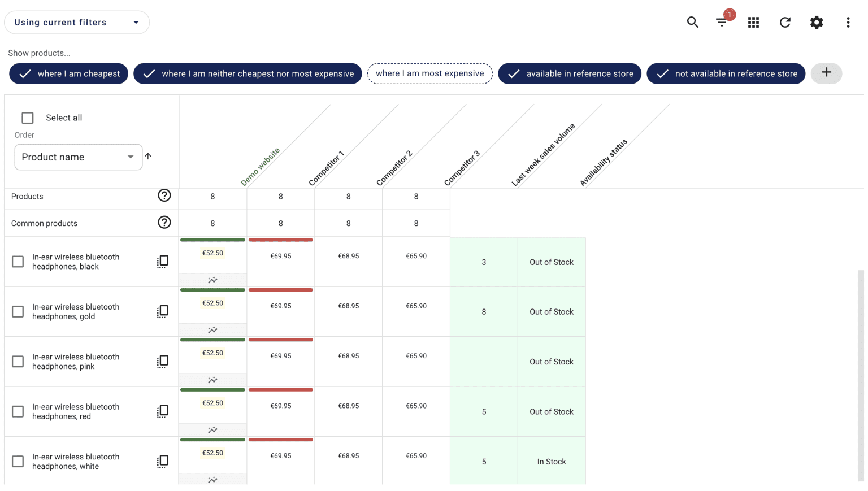The image size is (868, 491).
Task: Toggle sort direction arrow beside Product name
Action: 148,156
